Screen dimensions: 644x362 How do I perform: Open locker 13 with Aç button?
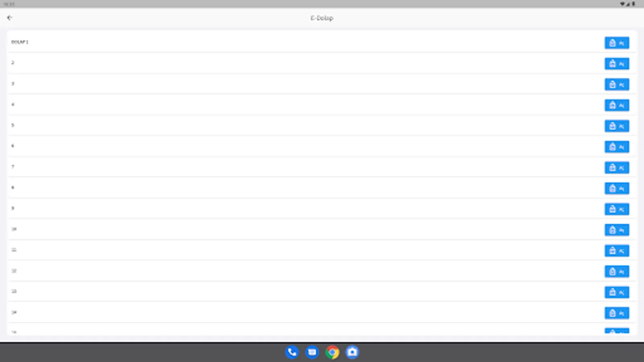617,292
